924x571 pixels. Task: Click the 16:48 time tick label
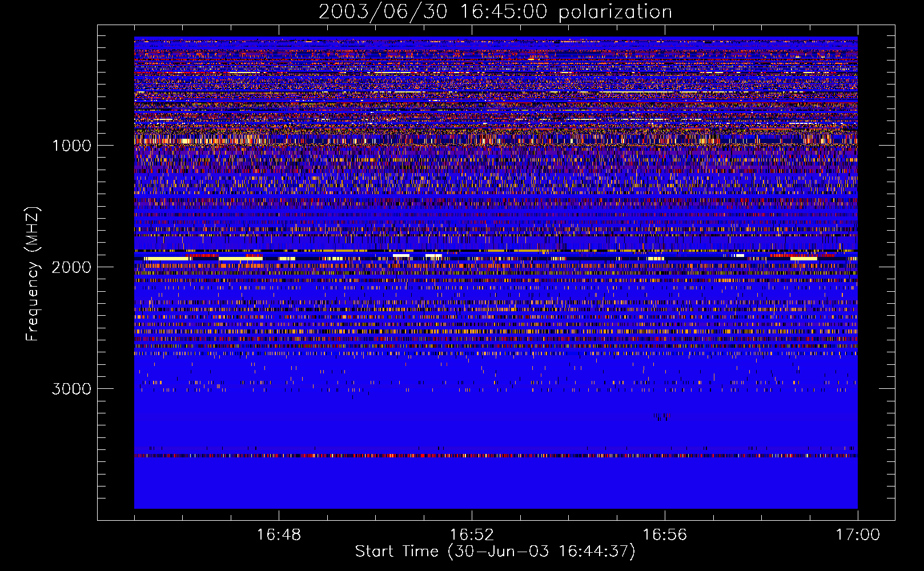[279, 535]
